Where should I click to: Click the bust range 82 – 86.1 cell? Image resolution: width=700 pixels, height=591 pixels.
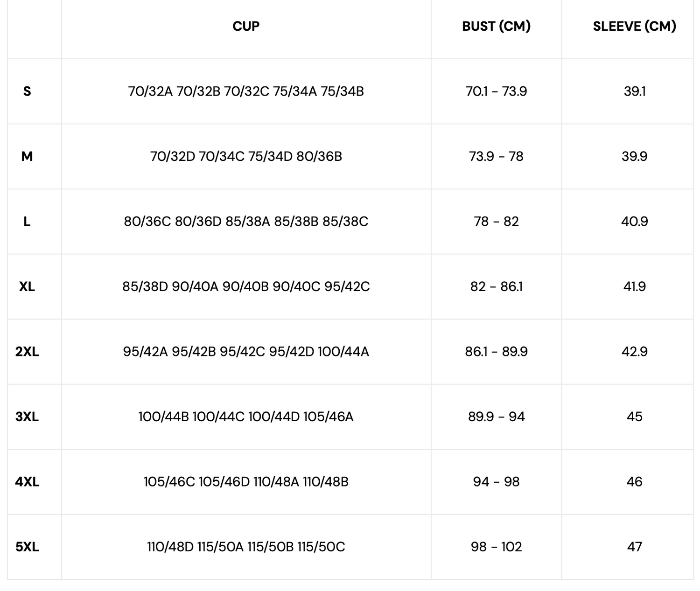point(496,286)
